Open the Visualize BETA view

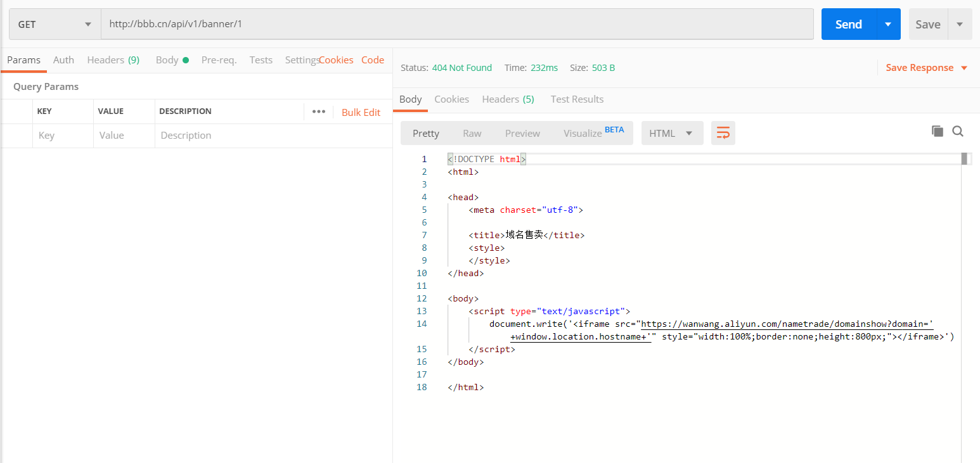point(593,133)
